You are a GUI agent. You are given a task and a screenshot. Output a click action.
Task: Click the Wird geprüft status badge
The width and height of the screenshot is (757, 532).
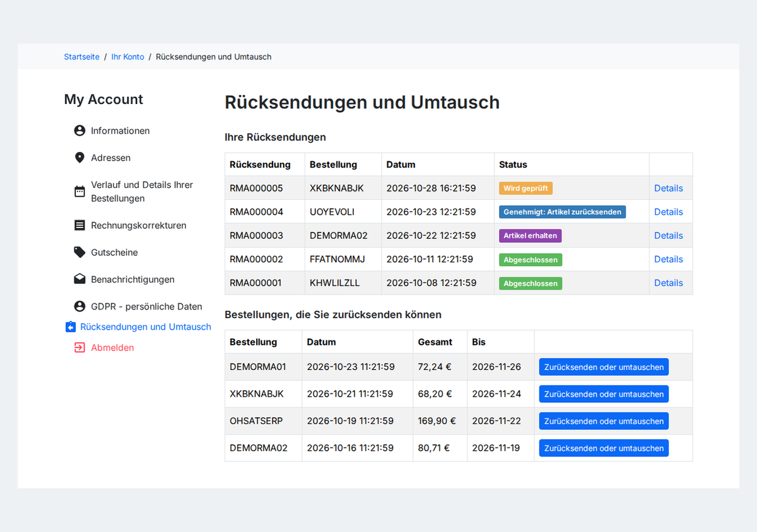(526, 188)
